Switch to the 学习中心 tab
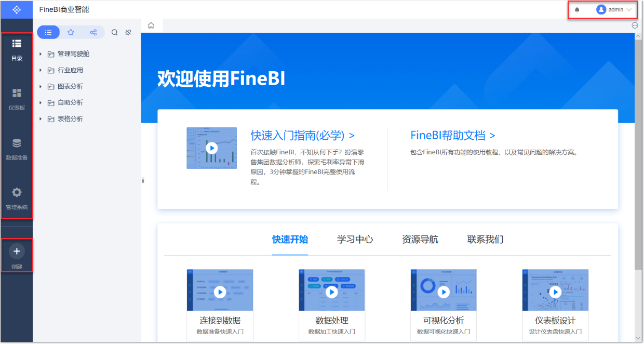The height and width of the screenshot is (344, 644). click(355, 239)
